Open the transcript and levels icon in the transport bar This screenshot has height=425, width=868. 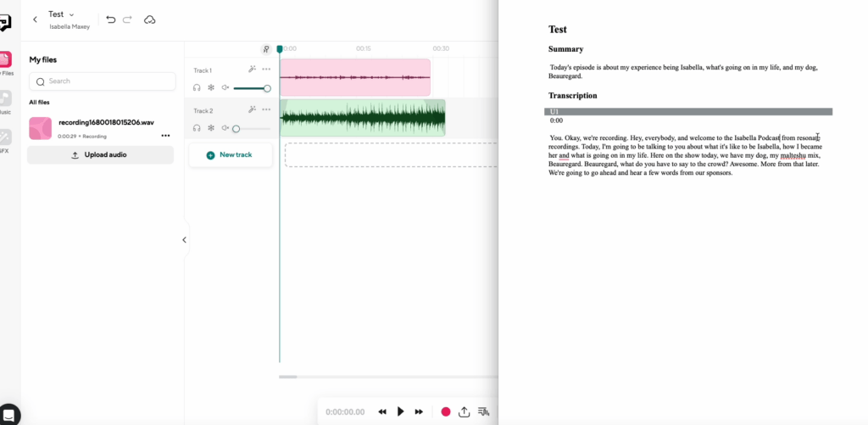pos(483,411)
